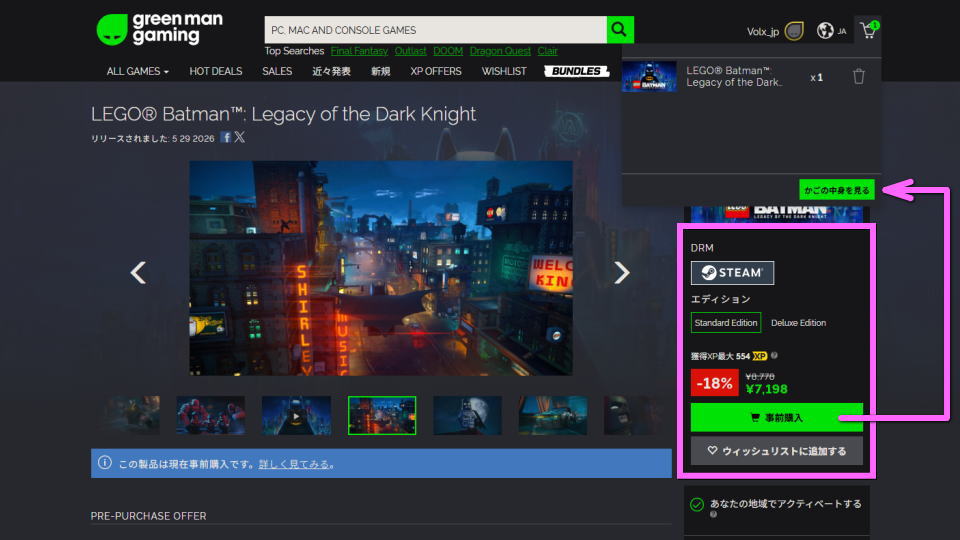Select Steam as the DRM option
Image resolution: width=960 pixels, height=540 pixels.
tap(732, 273)
